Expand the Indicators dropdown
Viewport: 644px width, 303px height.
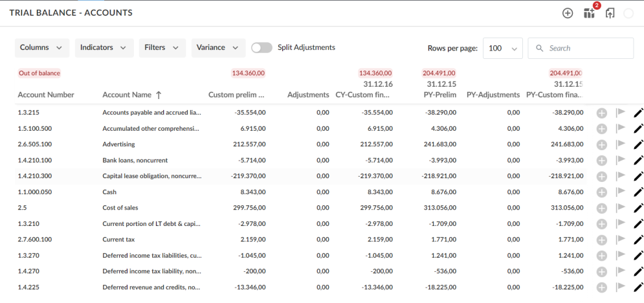coord(104,48)
